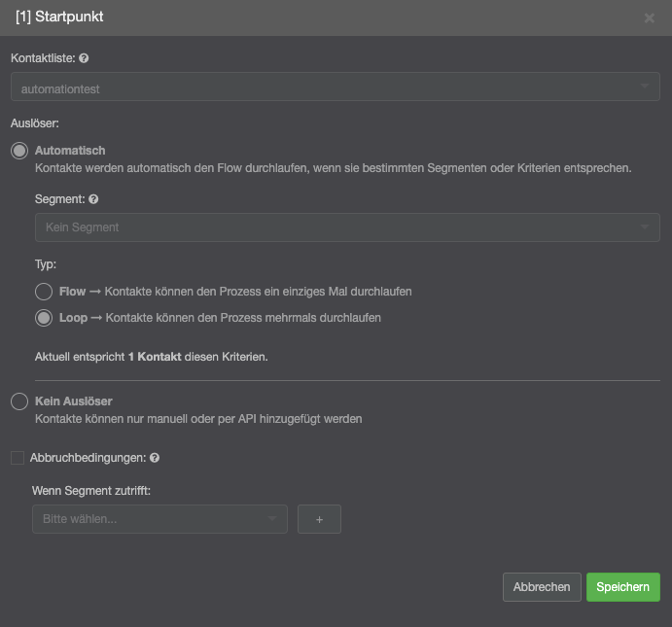
Task: Open the Bitte wählen segment dropdown
Action: pyautogui.click(x=159, y=519)
